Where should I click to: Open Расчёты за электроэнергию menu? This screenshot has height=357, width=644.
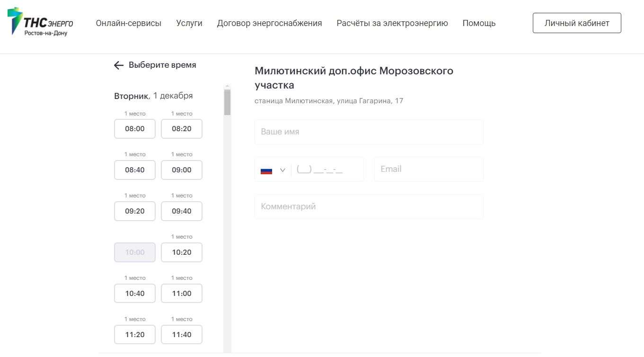pyautogui.click(x=392, y=23)
